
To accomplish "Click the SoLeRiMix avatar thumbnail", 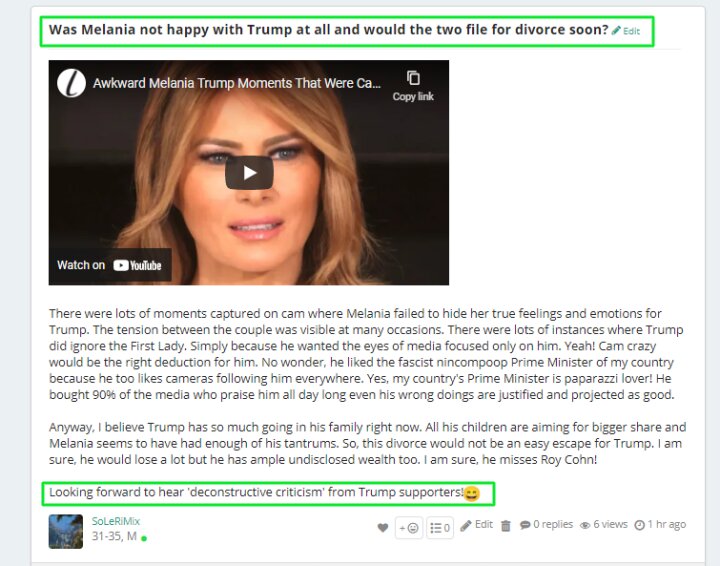I will click(x=66, y=531).
